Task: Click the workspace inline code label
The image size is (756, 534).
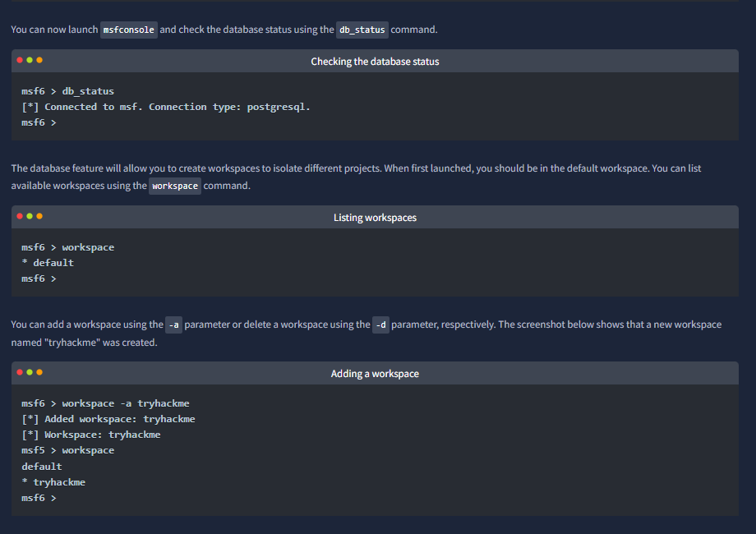Action: coord(175,186)
